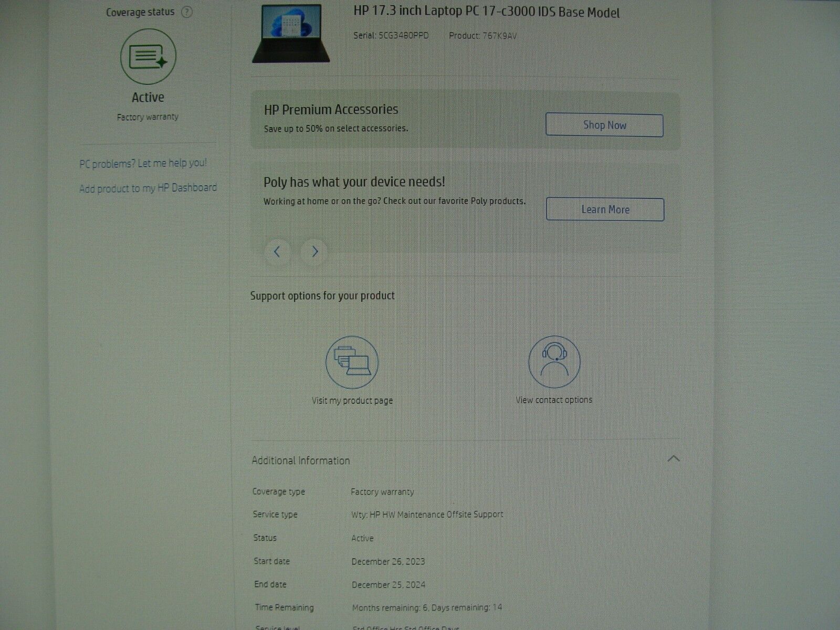Click the Status row Active value
The width and height of the screenshot is (840, 630).
tap(362, 538)
